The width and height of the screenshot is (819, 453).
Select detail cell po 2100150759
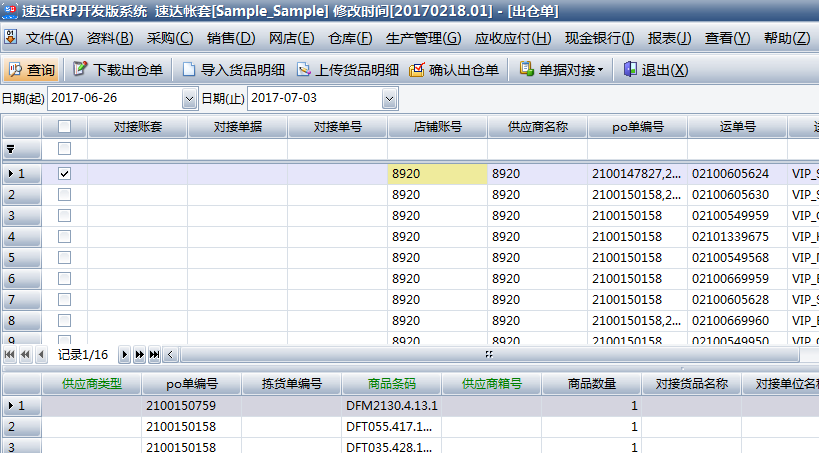pyautogui.click(x=191, y=406)
